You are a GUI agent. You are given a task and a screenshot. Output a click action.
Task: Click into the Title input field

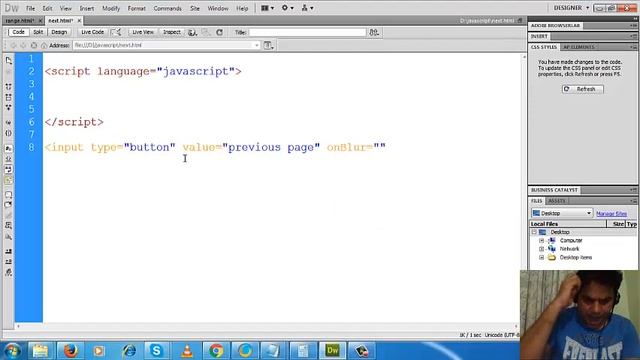click(x=307, y=32)
